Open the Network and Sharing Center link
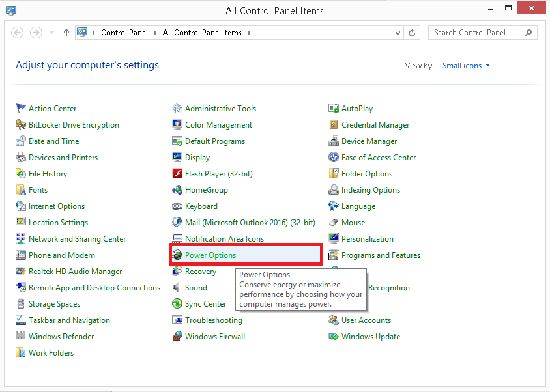Image resolution: width=550 pixels, height=392 pixels. (77, 239)
